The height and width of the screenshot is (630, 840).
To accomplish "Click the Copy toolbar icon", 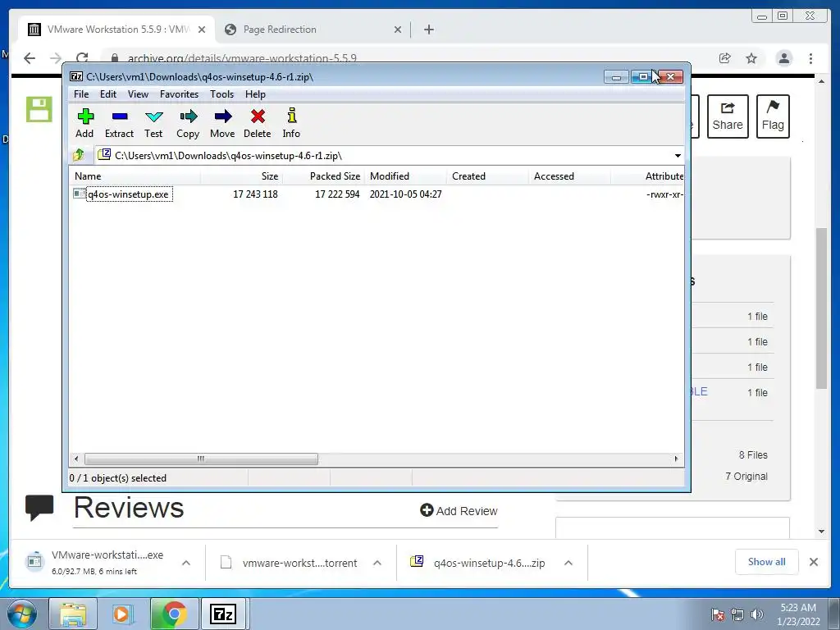I will [x=188, y=123].
